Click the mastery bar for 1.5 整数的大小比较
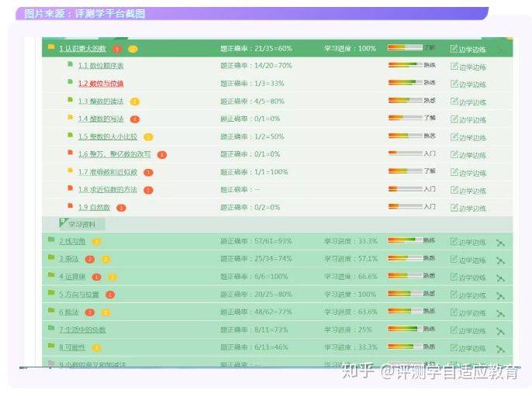 click(404, 136)
